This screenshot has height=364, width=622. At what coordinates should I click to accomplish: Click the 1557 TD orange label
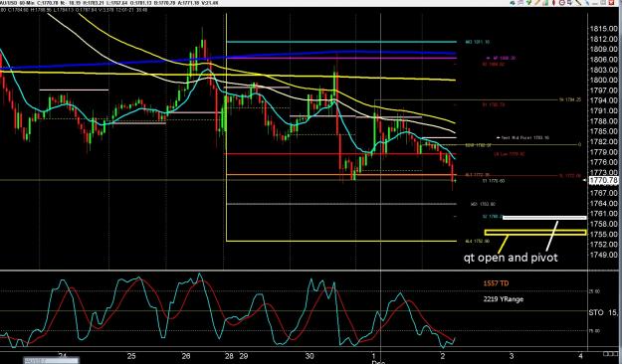[496, 283]
